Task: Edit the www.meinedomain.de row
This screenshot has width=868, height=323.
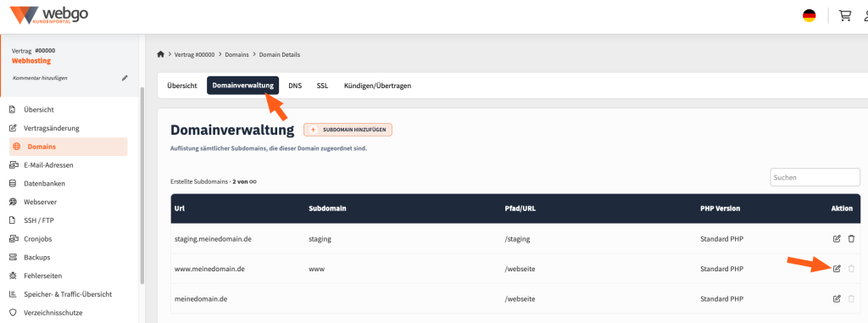Action: 837,269
